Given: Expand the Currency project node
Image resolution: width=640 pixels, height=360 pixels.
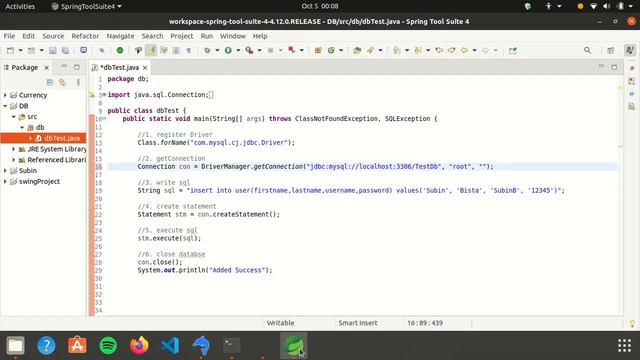Looking at the screenshot, I should pos(5,95).
